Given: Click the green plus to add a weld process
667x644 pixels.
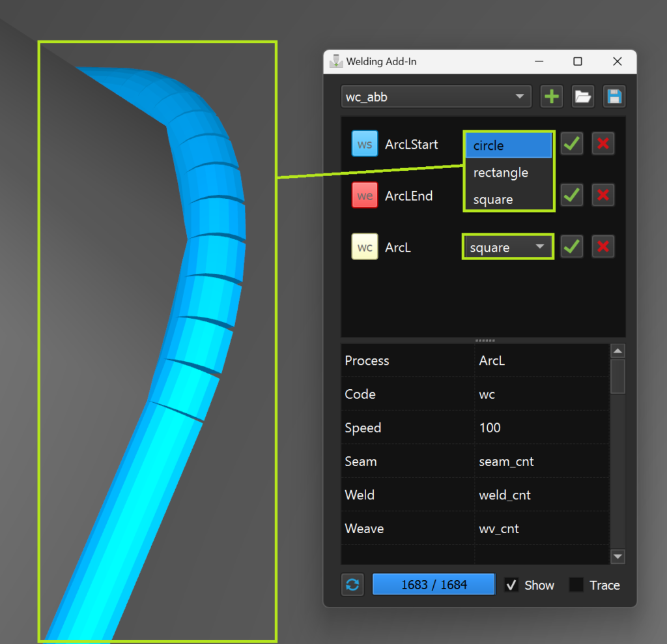Looking at the screenshot, I should point(551,96).
